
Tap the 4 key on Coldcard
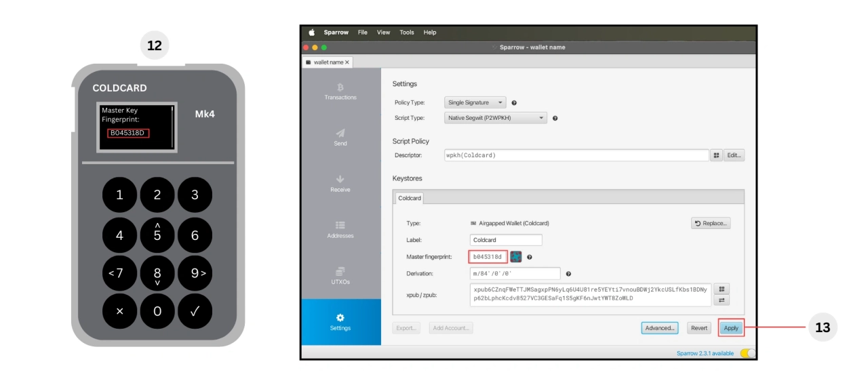[x=119, y=235]
